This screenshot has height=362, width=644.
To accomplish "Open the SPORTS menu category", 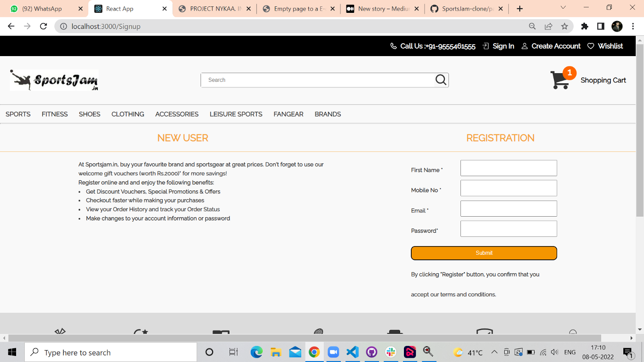I will pyautogui.click(x=18, y=114).
